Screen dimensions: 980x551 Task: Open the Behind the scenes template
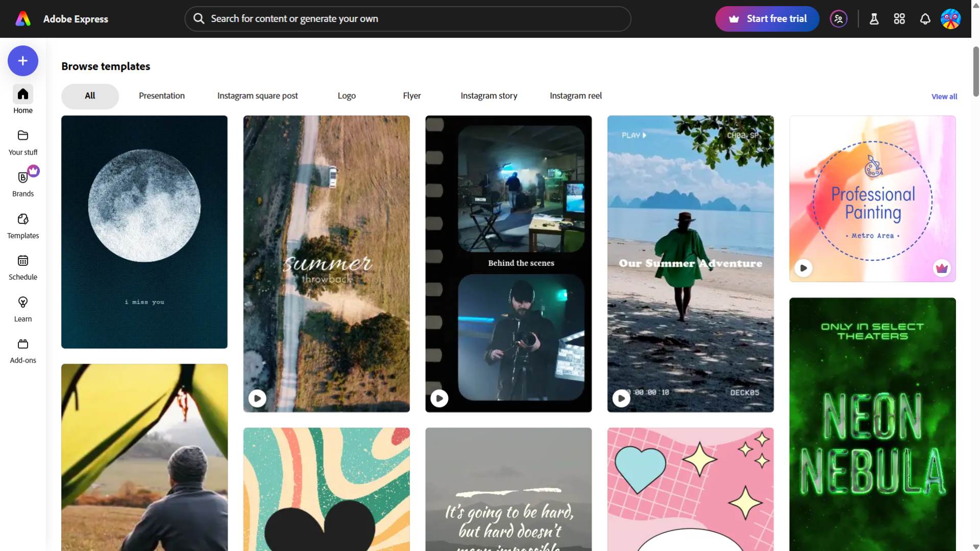pos(508,264)
